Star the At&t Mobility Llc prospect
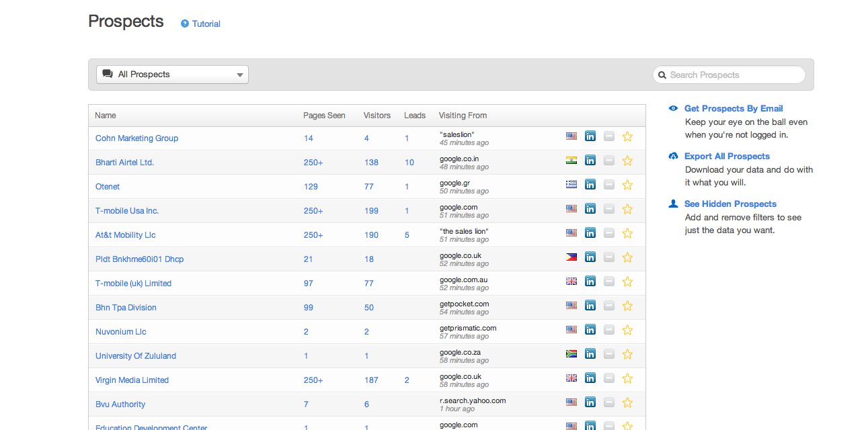 [x=627, y=233]
